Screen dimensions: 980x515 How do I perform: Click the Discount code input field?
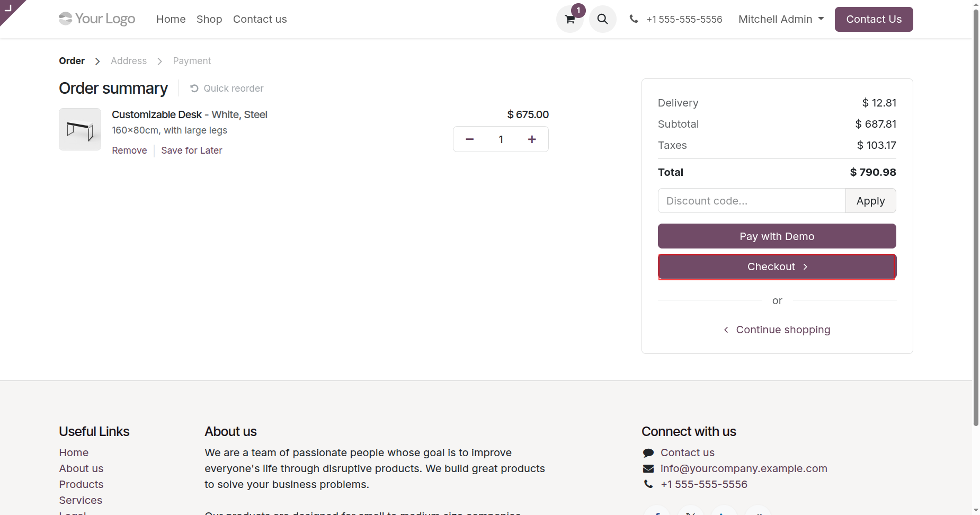tap(751, 201)
